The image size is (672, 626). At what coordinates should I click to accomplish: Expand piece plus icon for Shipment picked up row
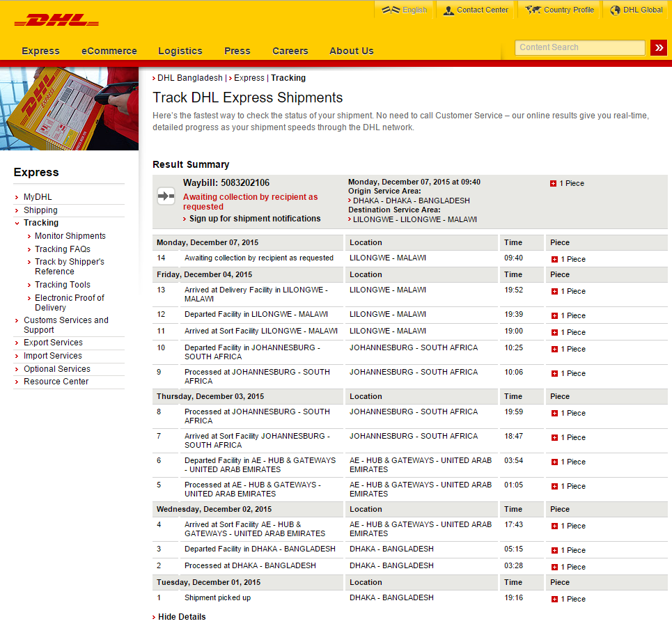[554, 599]
